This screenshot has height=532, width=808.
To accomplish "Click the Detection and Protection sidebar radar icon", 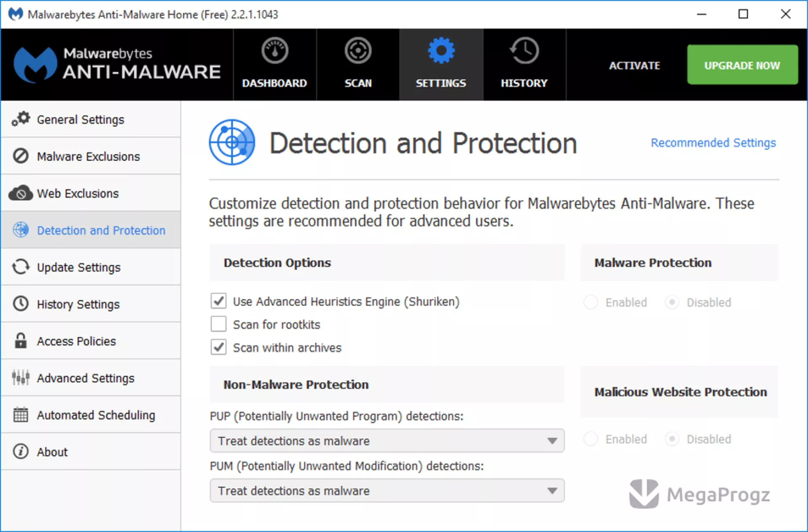I will click(21, 230).
